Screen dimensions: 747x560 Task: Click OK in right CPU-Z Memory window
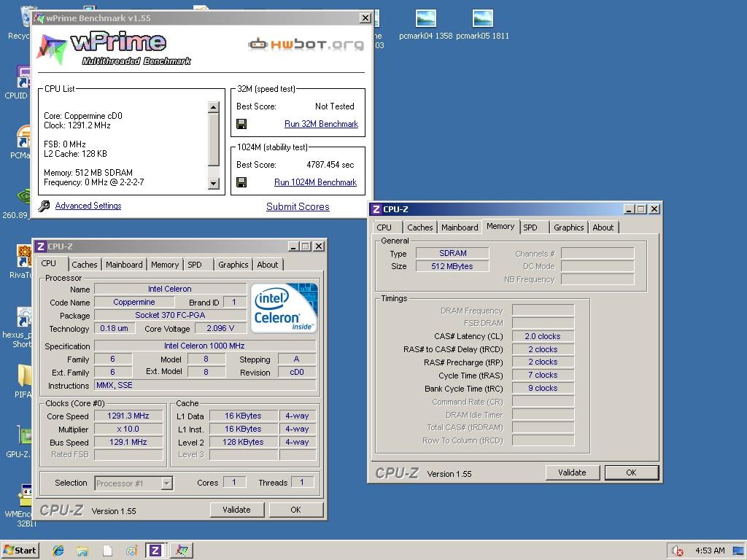(x=631, y=472)
